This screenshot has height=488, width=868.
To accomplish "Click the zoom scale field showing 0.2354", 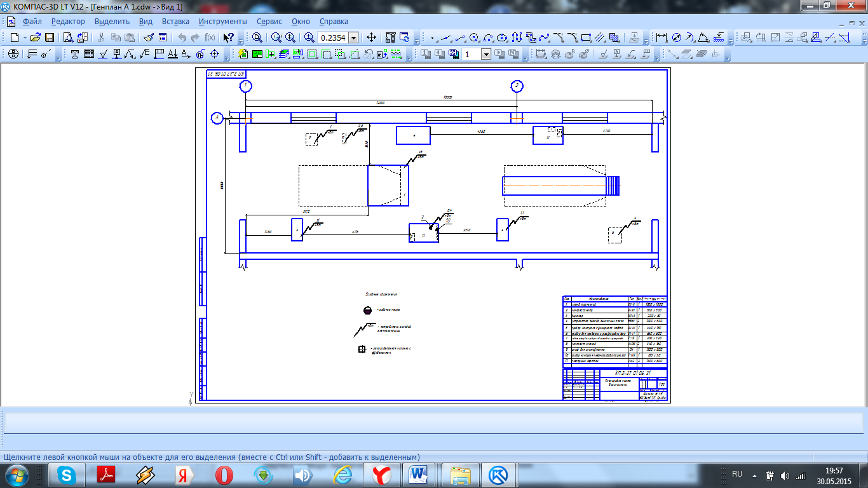I will [x=332, y=37].
